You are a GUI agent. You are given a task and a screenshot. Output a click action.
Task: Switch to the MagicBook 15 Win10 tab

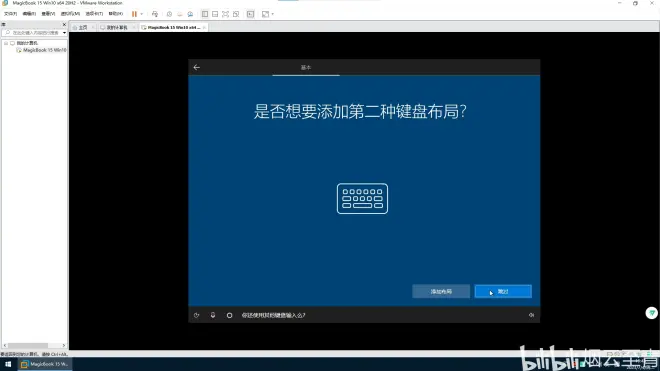point(173,27)
